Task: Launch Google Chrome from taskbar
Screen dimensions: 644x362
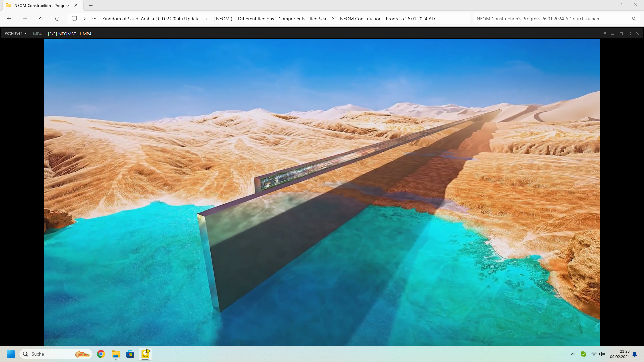Action: [101, 354]
